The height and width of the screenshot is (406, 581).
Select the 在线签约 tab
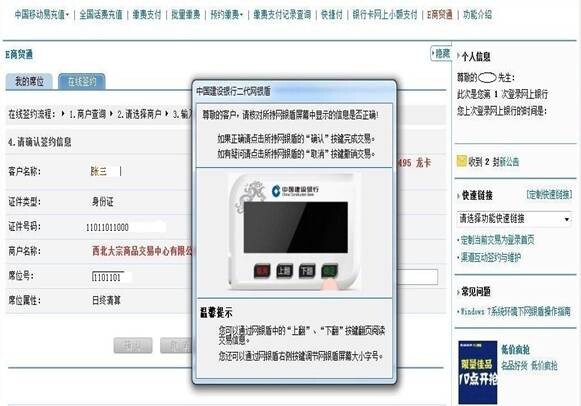coord(82,81)
